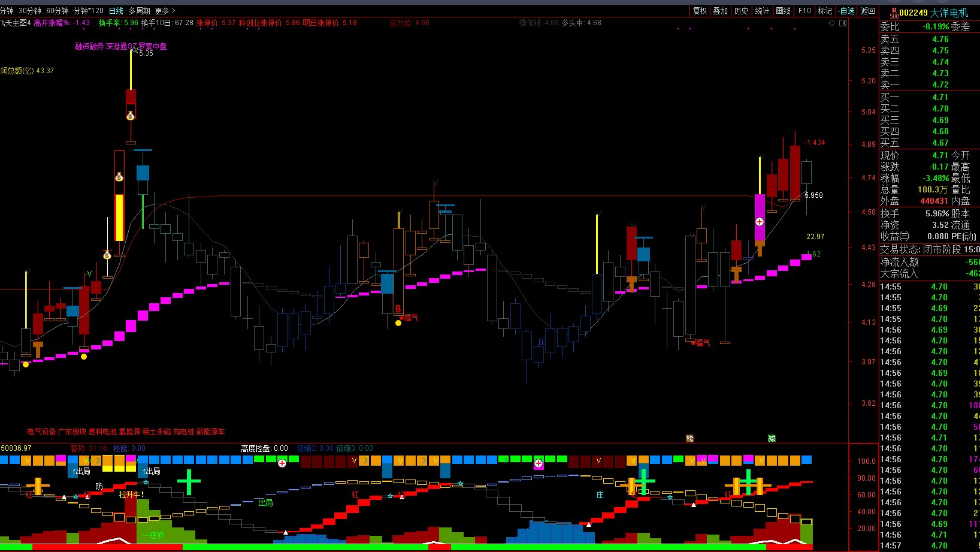
Task: Open the 统计 statistics tool
Action: (x=762, y=11)
